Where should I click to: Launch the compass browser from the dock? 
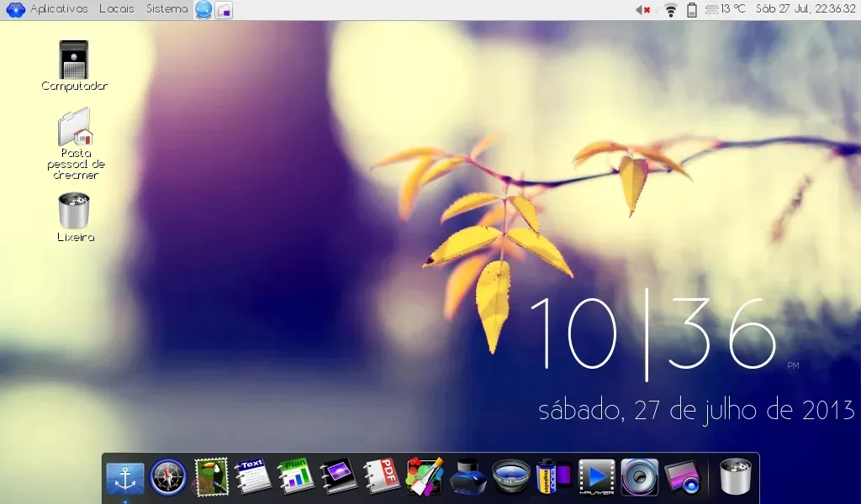pos(167,478)
